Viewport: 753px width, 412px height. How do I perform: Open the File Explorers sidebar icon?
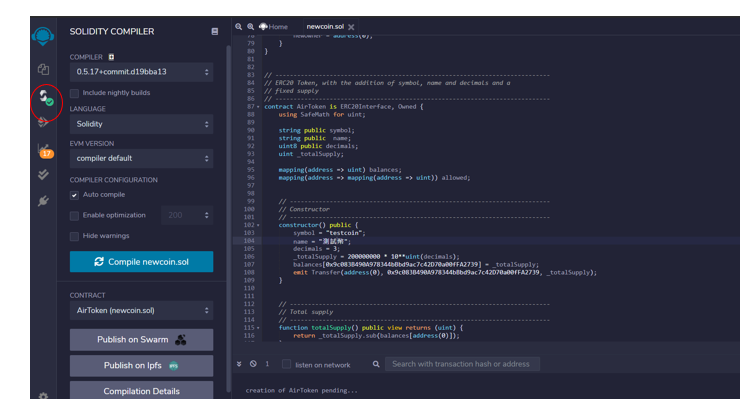tap(43, 69)
